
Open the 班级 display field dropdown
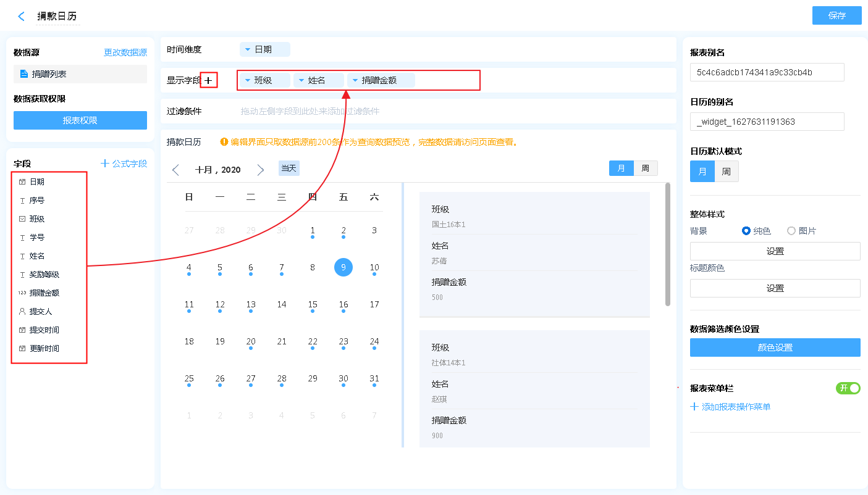coord(248,80)
